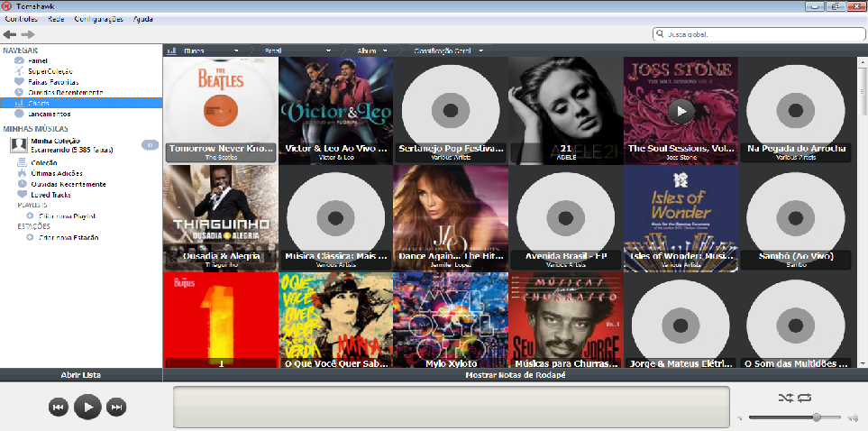Click the Joss Stone artist name link

point(681,157)
